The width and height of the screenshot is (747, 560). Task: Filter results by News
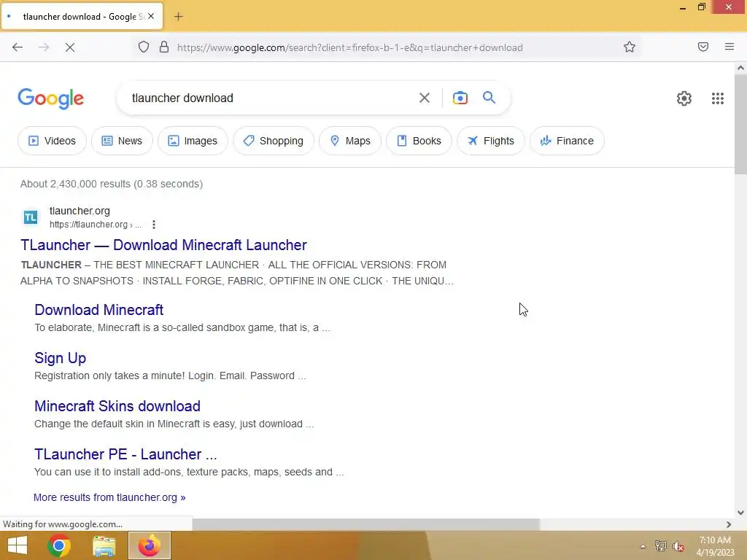(x=122, y=141)
